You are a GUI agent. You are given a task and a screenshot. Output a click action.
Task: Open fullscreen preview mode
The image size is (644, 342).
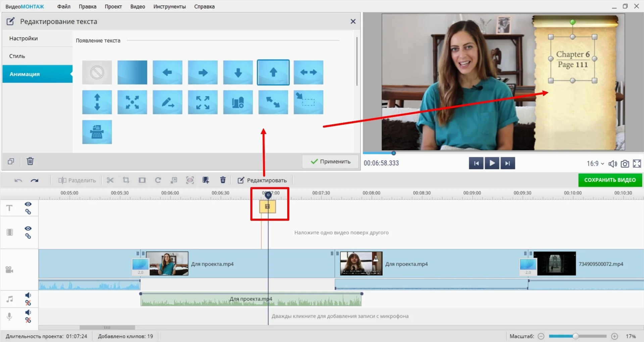(x=637, y=164)
